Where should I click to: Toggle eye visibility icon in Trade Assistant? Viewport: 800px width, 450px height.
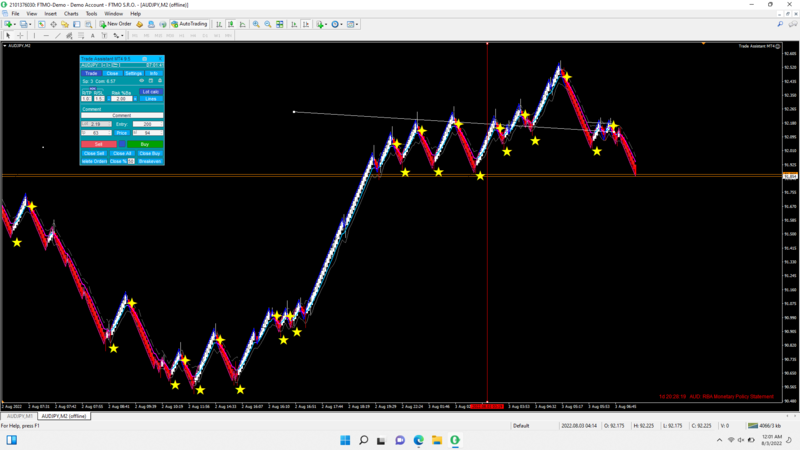tap(142, 81)
